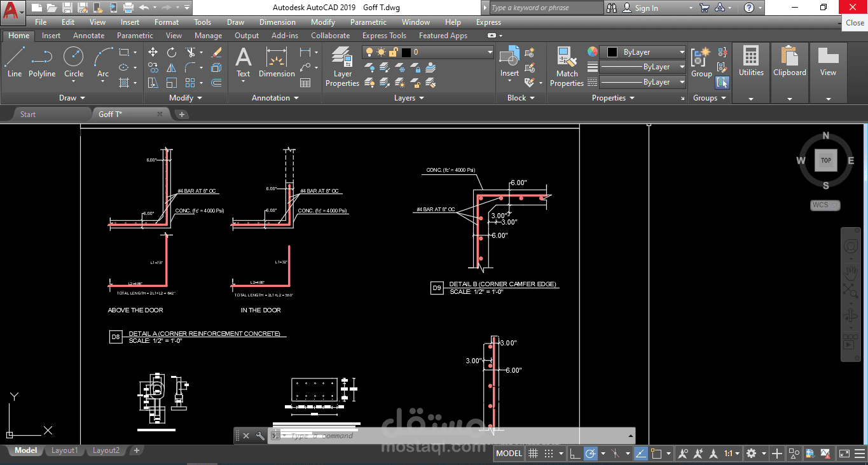Disable Polar Tracking in status bar
868x465 pixels.
pos(591,453)
